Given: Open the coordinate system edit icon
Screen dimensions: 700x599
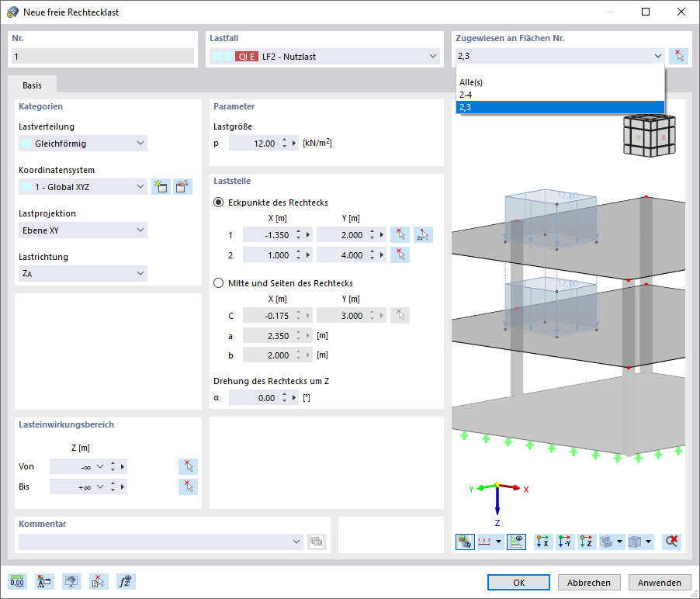Looking at the screenshot, I should tap(182, 186).
